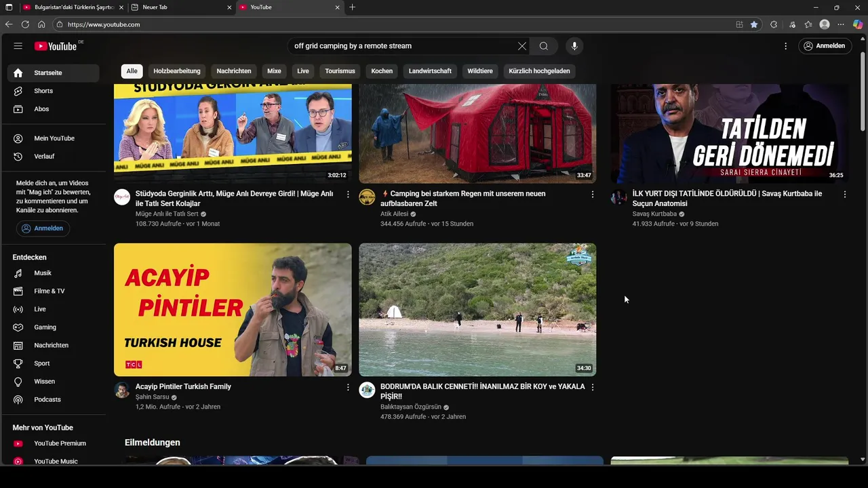Reload the page with the refresh icon
The width and height of the screenshot is (868, 488).
(25, 24)
